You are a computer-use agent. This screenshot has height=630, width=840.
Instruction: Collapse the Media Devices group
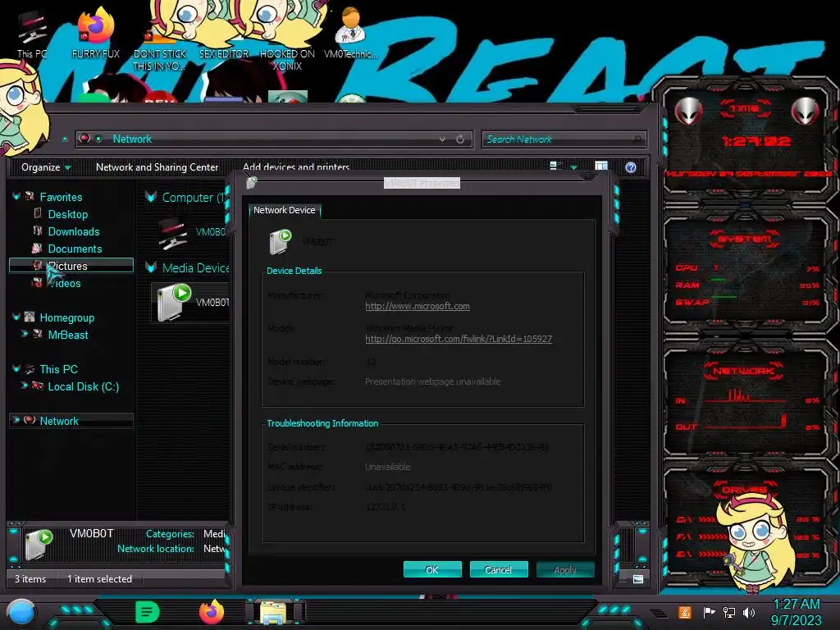pyautogui.click(x=151, y=267)
